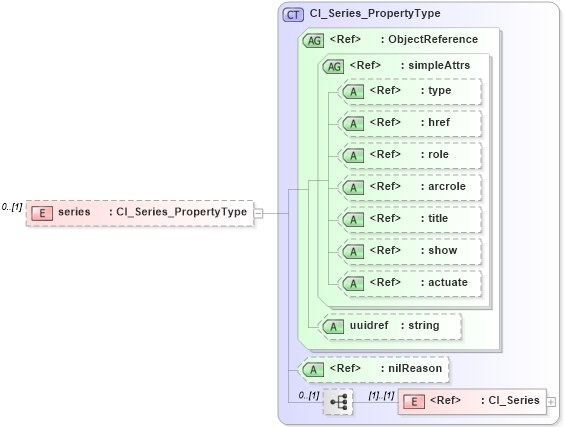The height and width of the screenshot is (427, 564).
Task: Click the A icon of title attribute
Action: coord(353,220)
